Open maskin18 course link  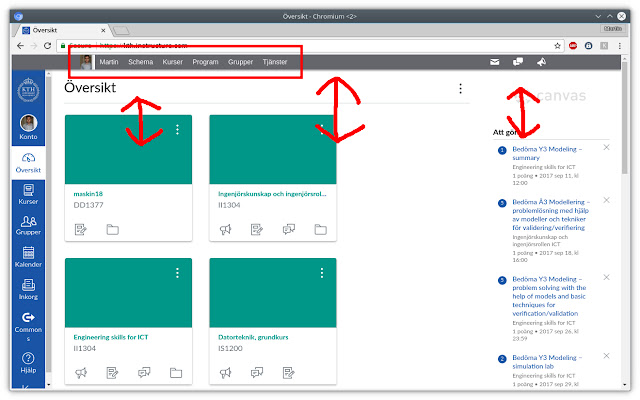pos(88,194)
